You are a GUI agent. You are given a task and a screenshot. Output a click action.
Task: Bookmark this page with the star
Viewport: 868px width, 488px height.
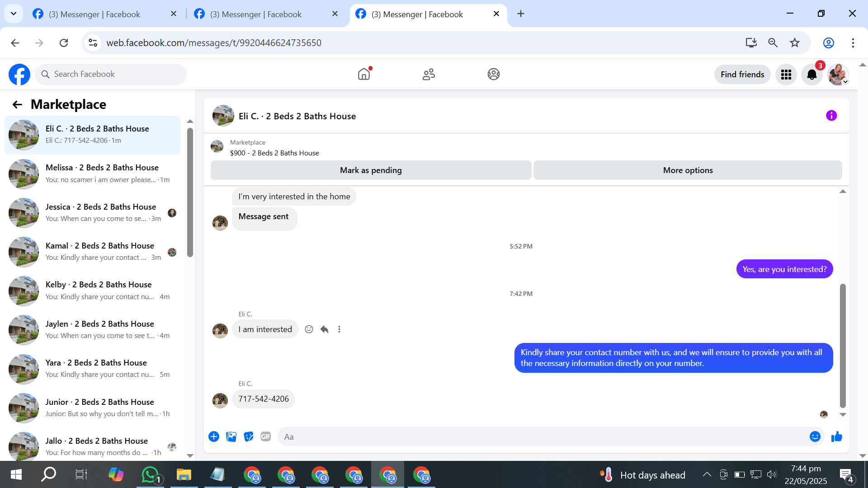tap(795, 43)
